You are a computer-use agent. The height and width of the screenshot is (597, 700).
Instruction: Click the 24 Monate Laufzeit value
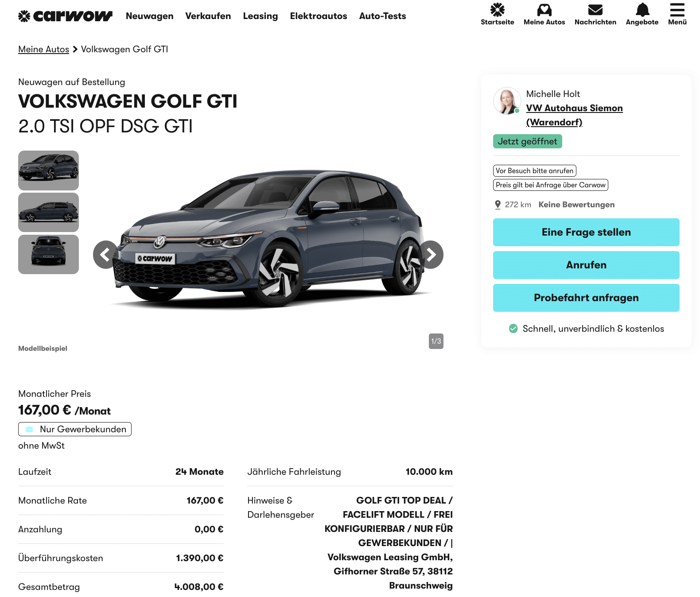199,472
